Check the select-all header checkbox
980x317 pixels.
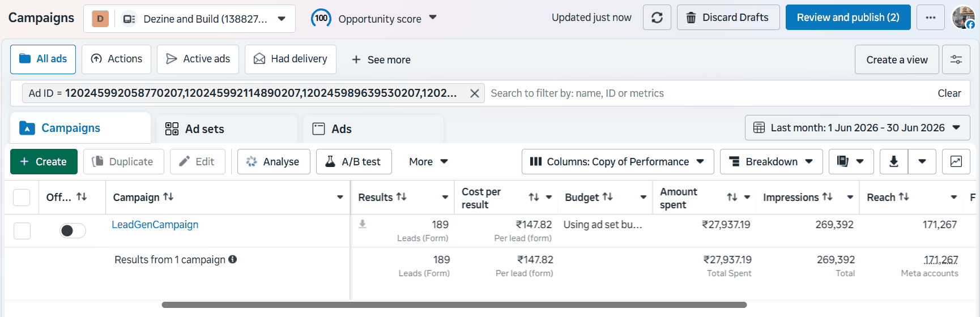click(x=22, y=197)
